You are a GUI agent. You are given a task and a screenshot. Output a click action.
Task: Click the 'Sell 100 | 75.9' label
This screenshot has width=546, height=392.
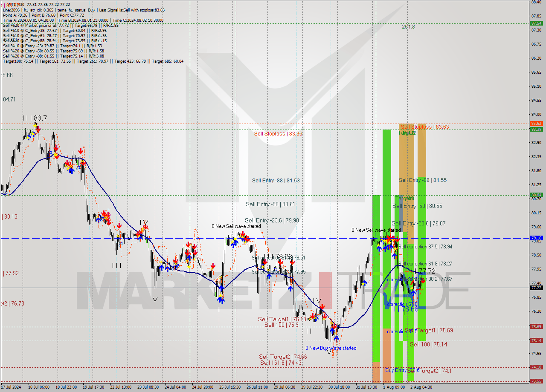(282, 325)
